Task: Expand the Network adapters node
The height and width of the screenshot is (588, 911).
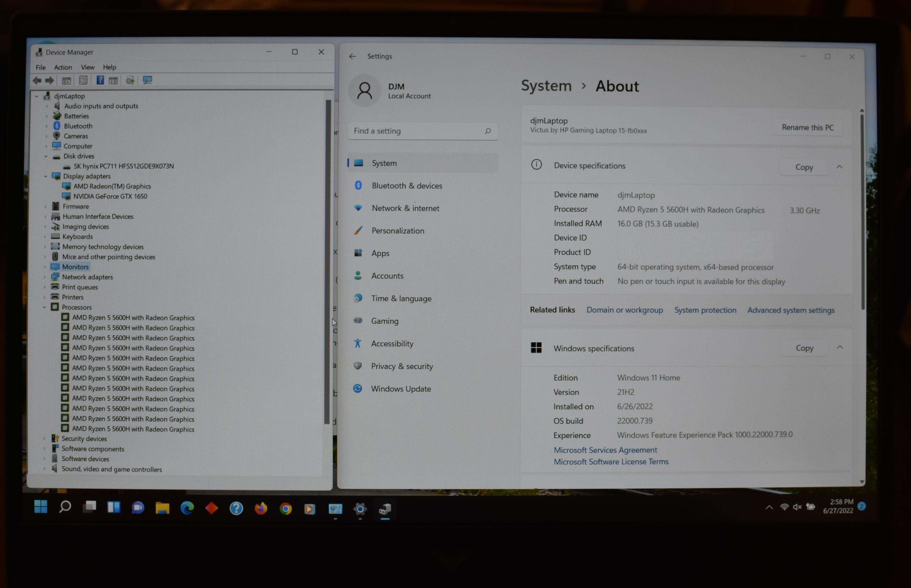Action: (x=45, y=277)
